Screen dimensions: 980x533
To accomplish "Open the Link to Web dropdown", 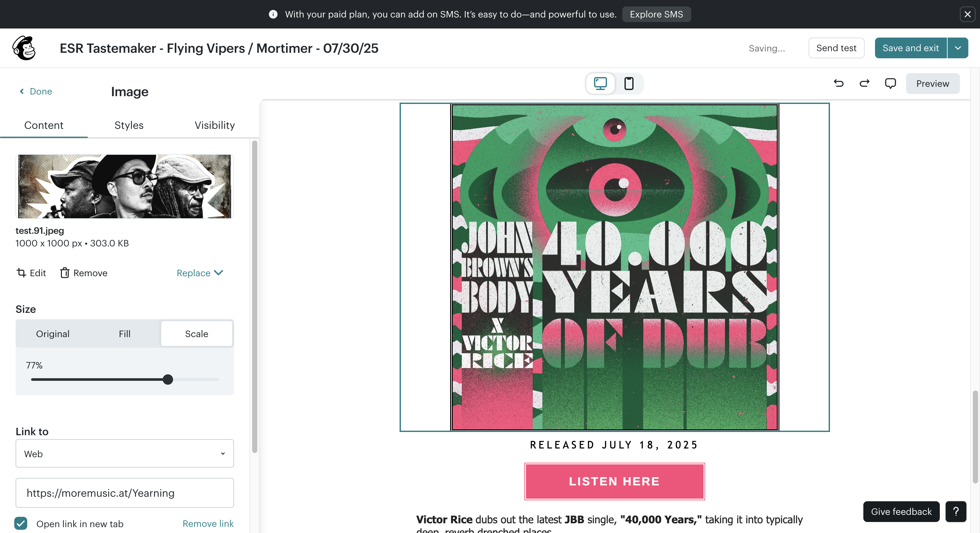I will [125, 454].
